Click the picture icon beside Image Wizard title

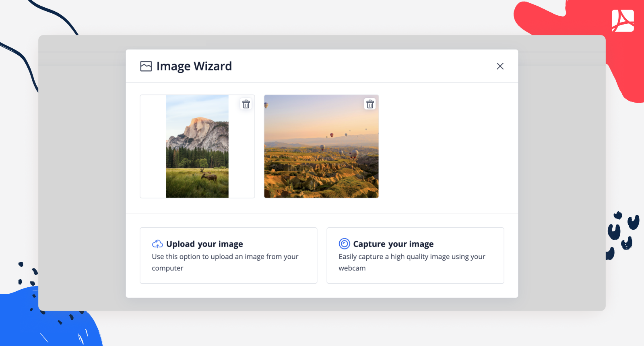coord(146,66)
